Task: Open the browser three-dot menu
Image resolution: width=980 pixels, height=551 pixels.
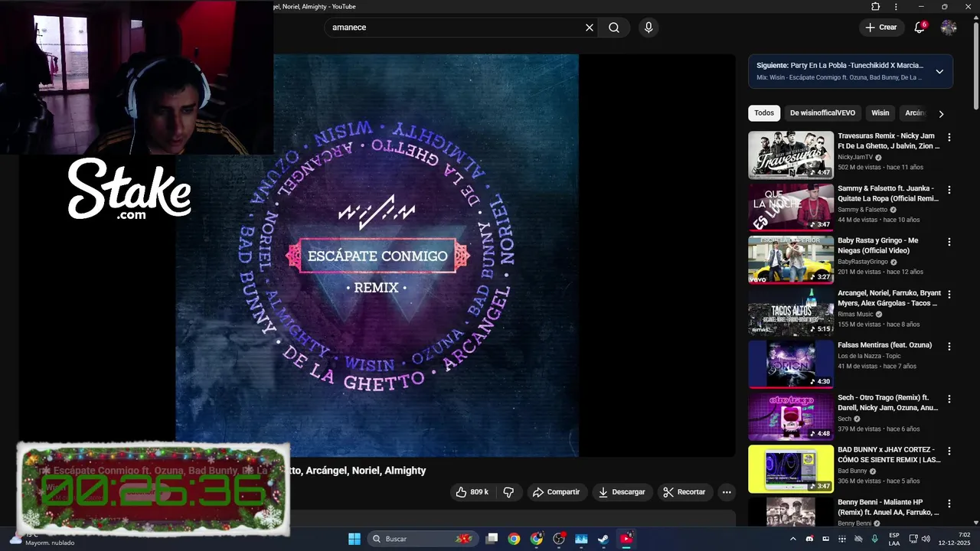Action: click(896, 7)
